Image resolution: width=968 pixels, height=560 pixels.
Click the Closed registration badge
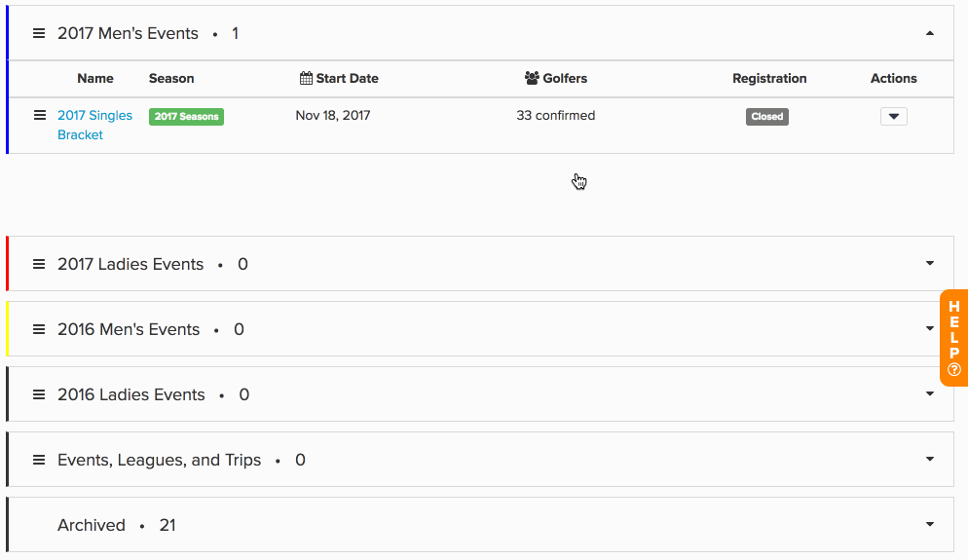click(766, 116)
